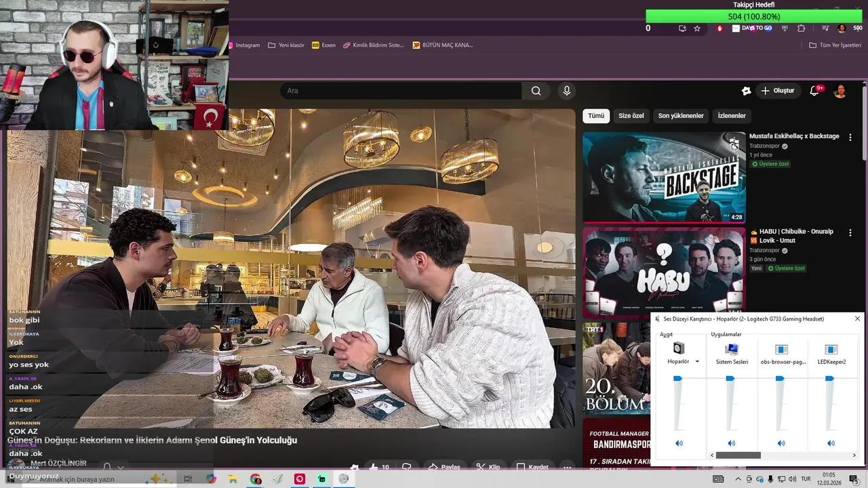Click the Hoparlör volume slider handle

click(x=677, y=378)
